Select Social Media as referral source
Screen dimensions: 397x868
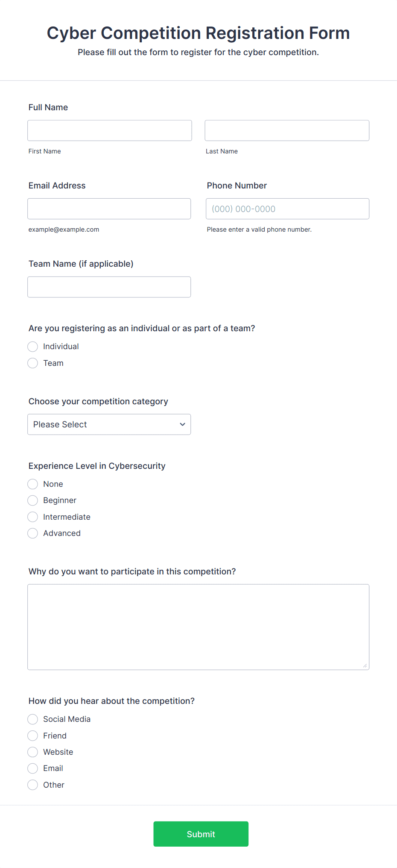coord(32,719)
